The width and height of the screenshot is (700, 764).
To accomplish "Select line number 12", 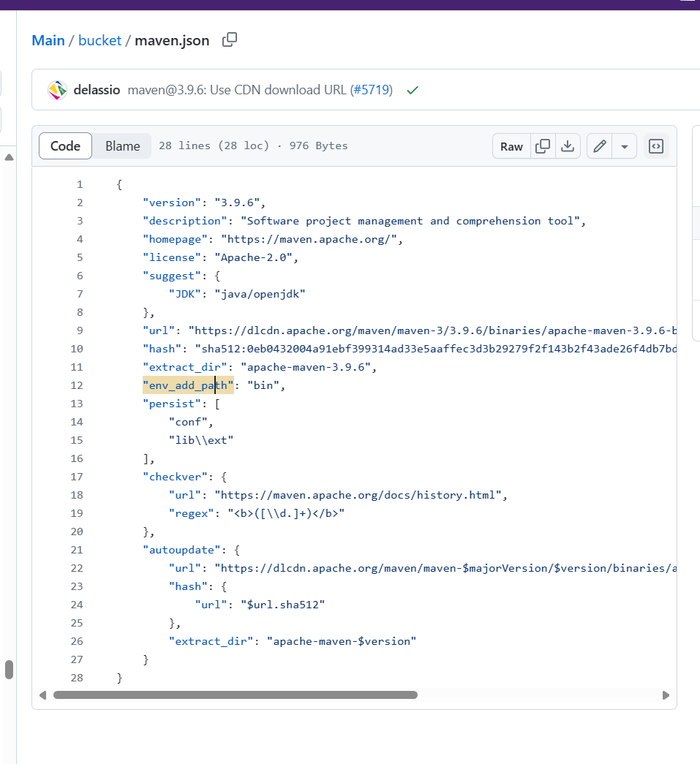I will 77,385.
